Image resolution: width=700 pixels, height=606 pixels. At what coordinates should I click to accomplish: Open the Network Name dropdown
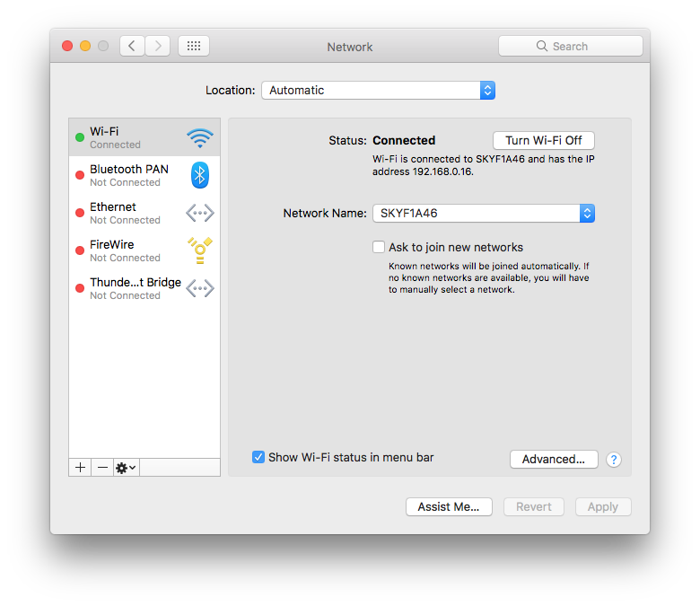click(484, 214)
